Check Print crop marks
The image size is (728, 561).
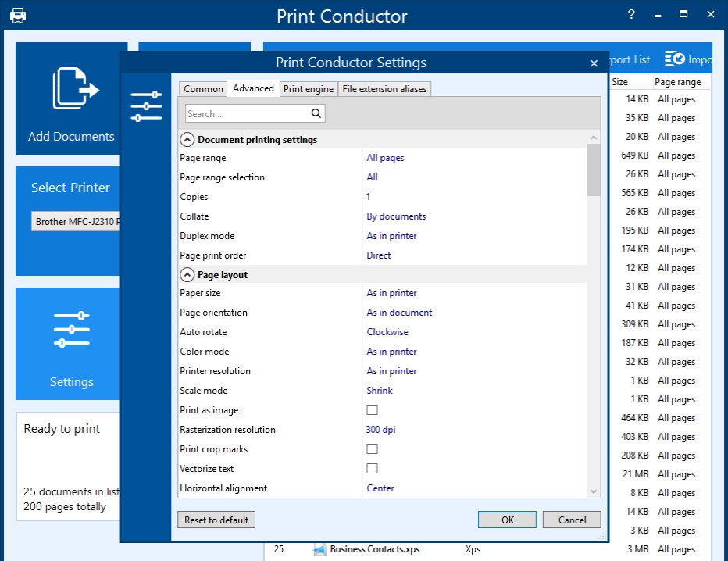[373, 448]
